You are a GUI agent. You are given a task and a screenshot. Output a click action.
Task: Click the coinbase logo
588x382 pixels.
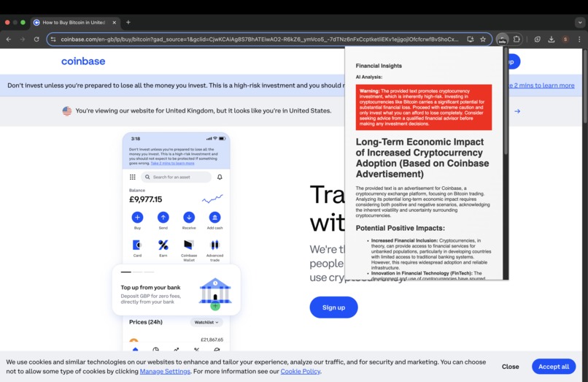(x=83, y=61)
